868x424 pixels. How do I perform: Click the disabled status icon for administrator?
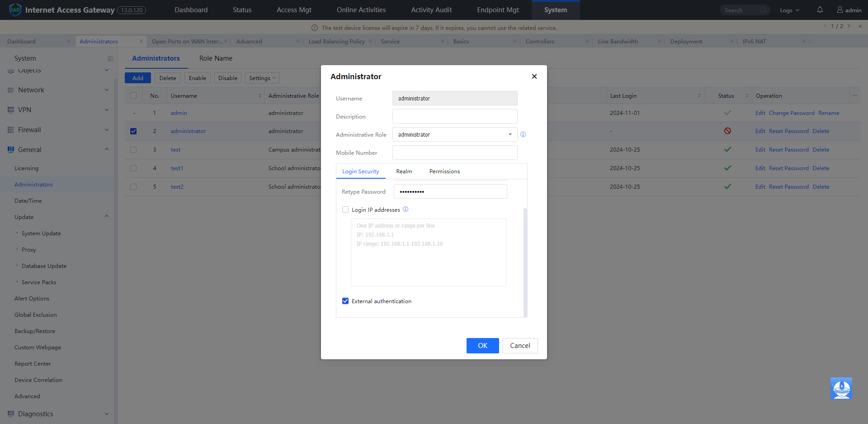(727, 131)
